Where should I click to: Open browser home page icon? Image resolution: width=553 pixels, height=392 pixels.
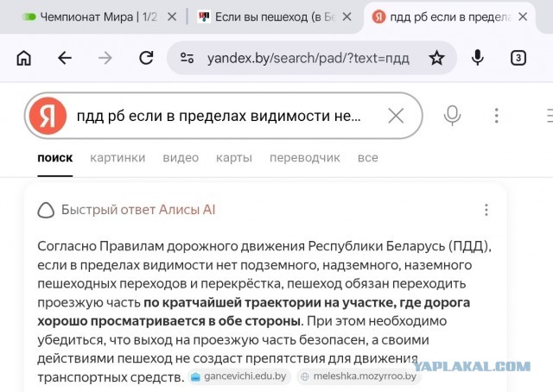pos(24,58)
